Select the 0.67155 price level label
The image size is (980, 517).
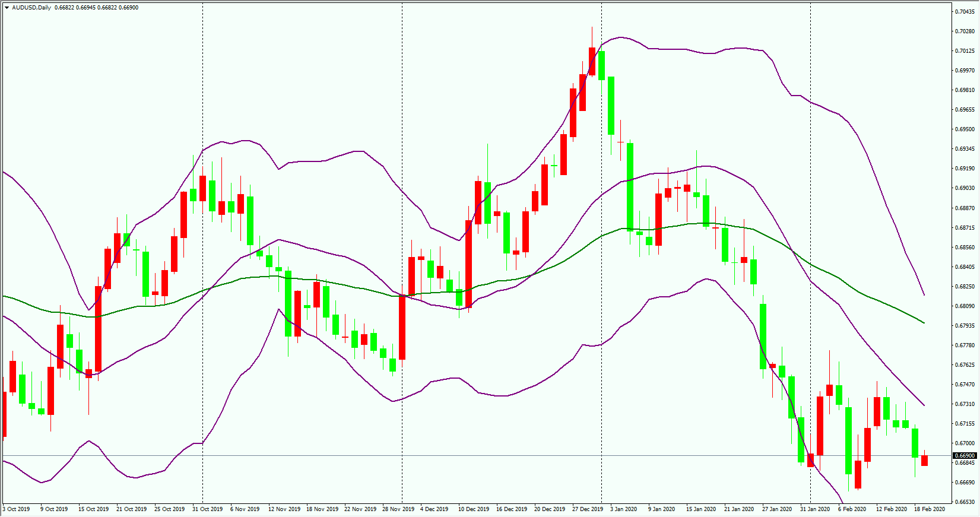[x=965, y=423]
